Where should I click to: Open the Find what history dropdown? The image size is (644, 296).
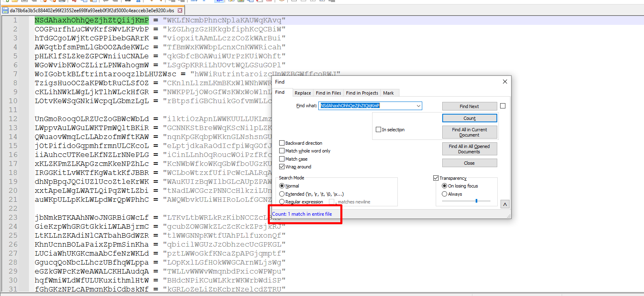pyautogui.click(x=418, y=106)
